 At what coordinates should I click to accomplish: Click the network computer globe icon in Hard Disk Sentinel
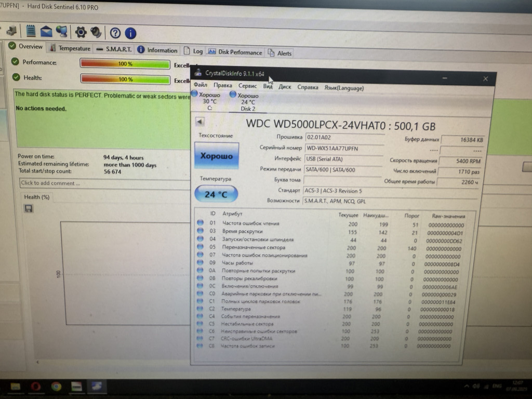pos(62,32)
